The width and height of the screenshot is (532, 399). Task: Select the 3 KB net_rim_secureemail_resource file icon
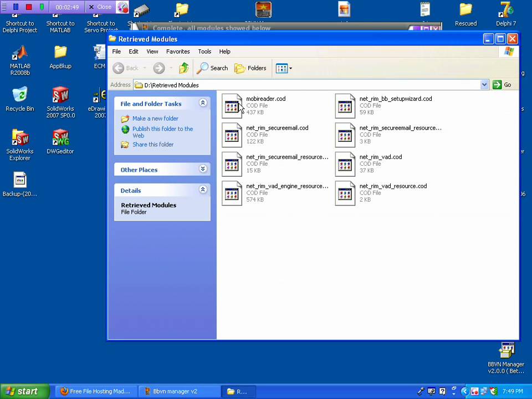click(345, 135)
